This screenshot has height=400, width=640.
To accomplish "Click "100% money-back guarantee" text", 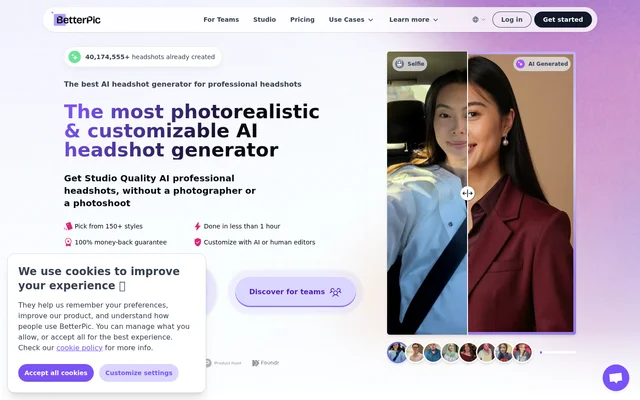I will [x=121, y=242].
